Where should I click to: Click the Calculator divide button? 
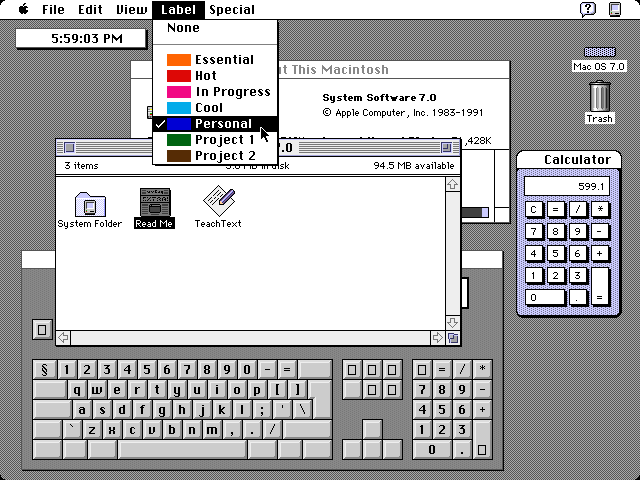[x=578, y=209]
